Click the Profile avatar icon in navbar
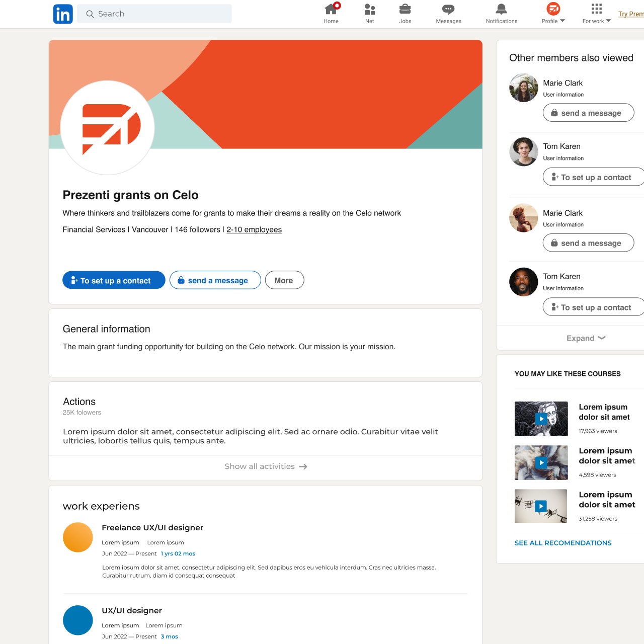 (553, 9)
